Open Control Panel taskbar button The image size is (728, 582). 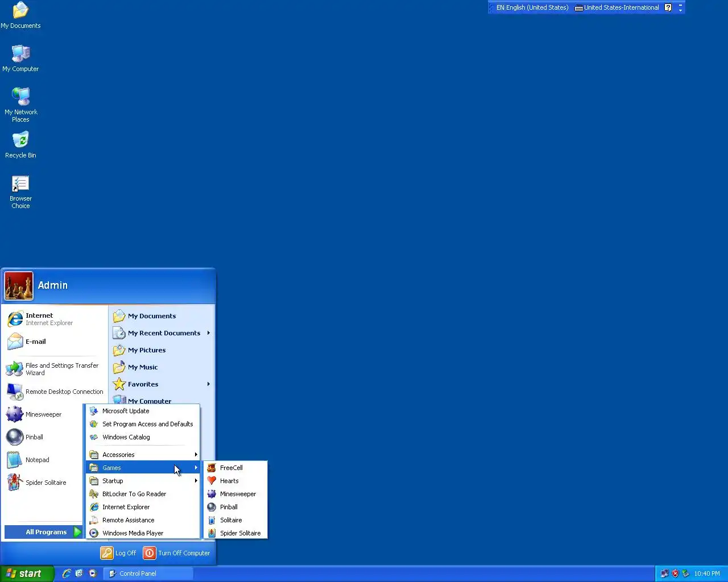148,573
